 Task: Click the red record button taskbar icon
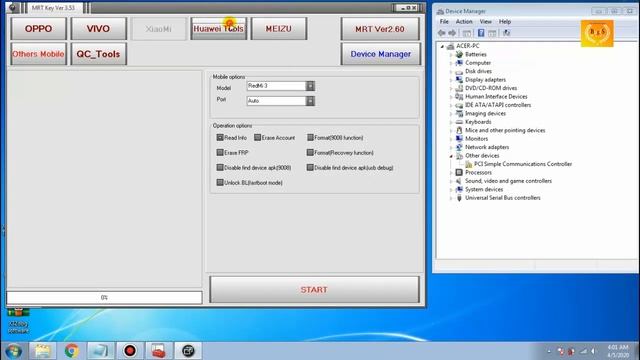tap(130, 351)
